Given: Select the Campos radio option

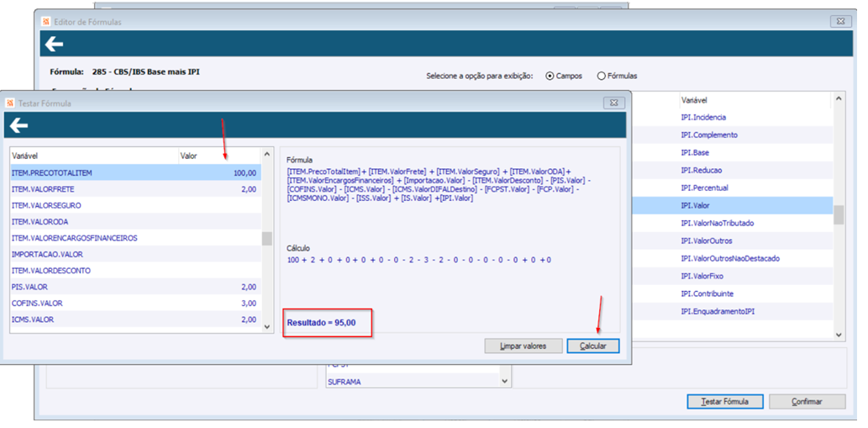Looking at the screenshot, I should tap(564, 76).
